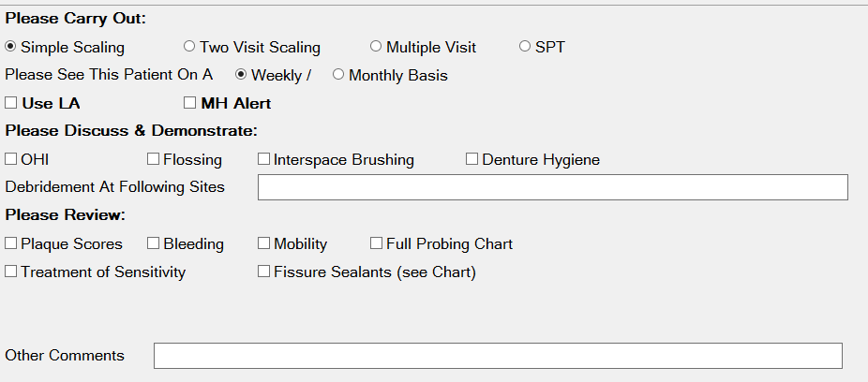
Task: Enable the Full Probing Chart checkbox
Action: (x=377, y=243)
